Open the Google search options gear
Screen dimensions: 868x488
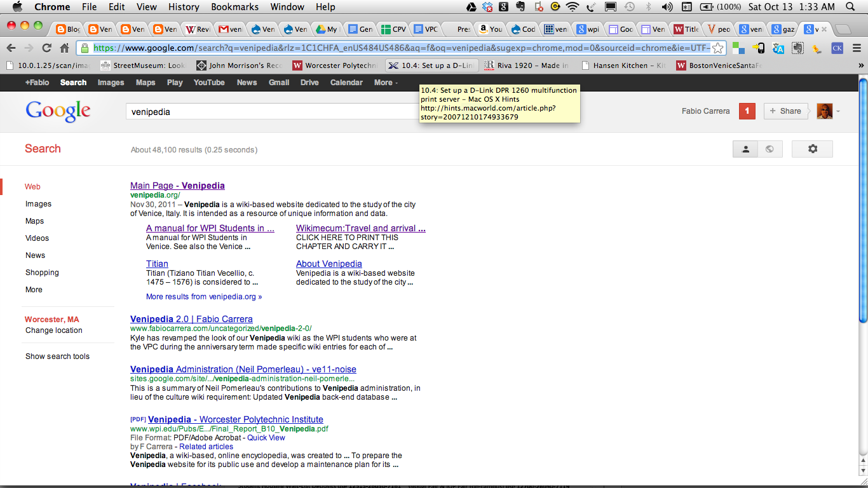point(812,149)
